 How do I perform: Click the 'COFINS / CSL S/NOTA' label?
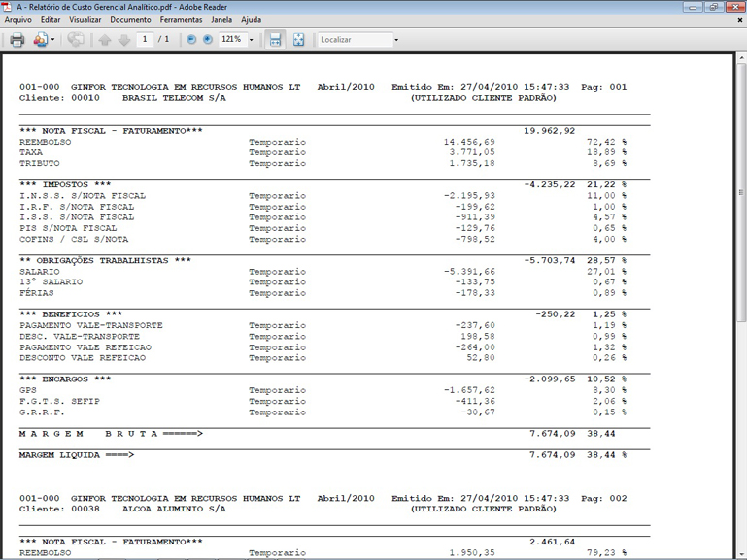coord(74,239)
